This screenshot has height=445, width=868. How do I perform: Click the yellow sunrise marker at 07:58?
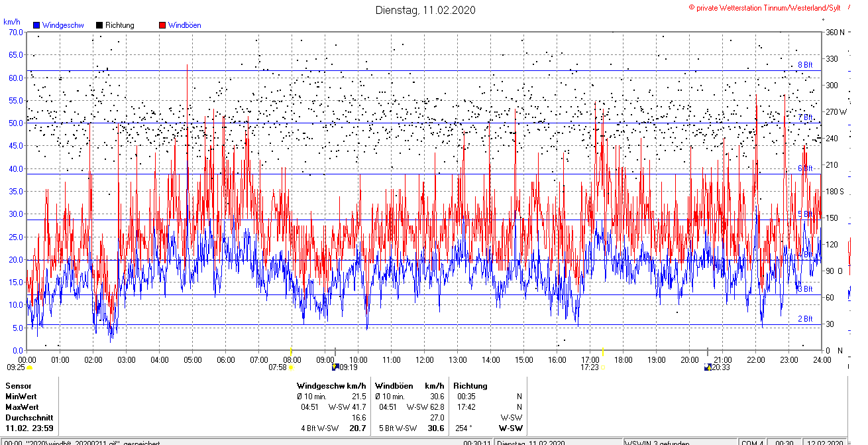click(291, 367)
